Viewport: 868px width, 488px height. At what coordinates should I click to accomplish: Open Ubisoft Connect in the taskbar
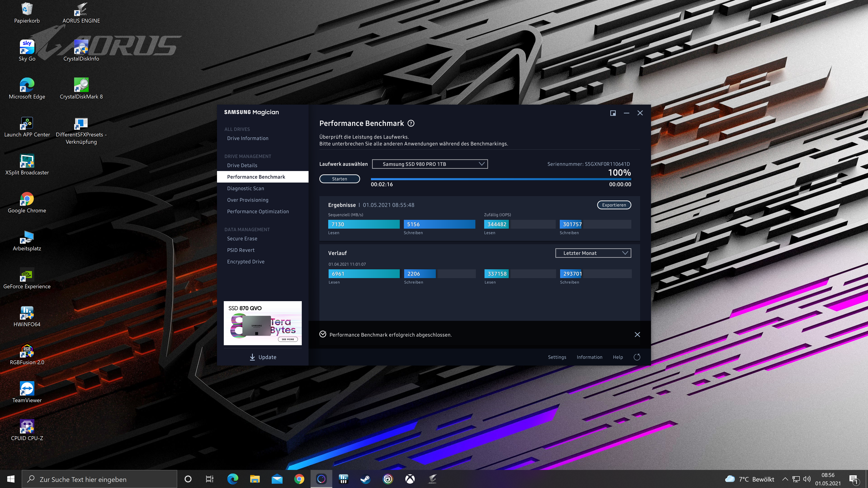click(388, 479)
